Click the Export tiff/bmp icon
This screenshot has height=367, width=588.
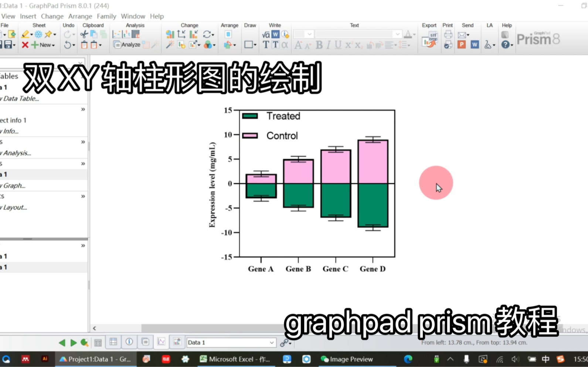[429, 39]
